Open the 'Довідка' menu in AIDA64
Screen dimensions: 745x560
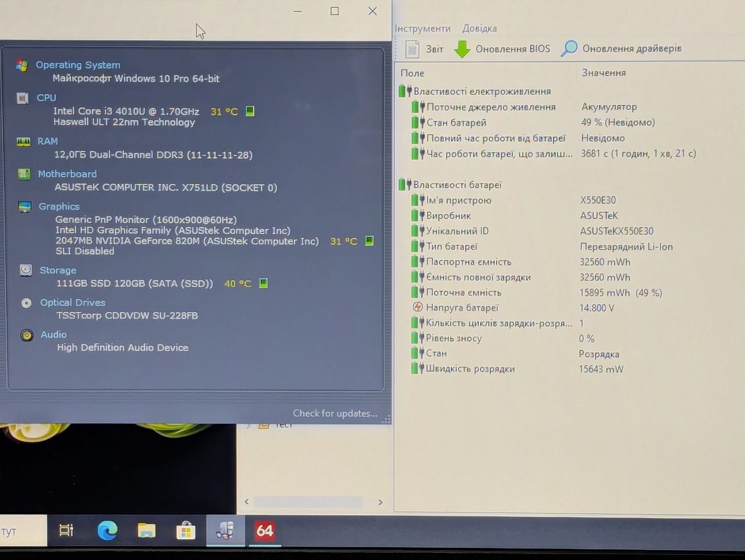tap(480, 28)
